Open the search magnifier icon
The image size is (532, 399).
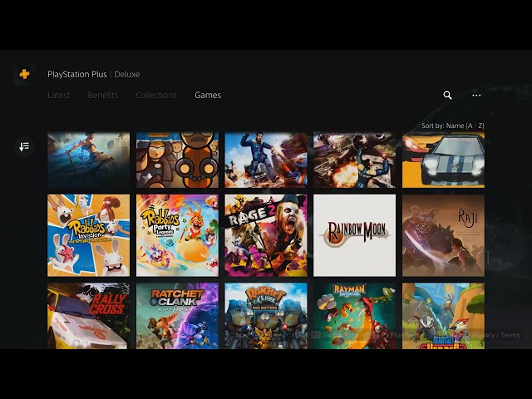point(447,96)
